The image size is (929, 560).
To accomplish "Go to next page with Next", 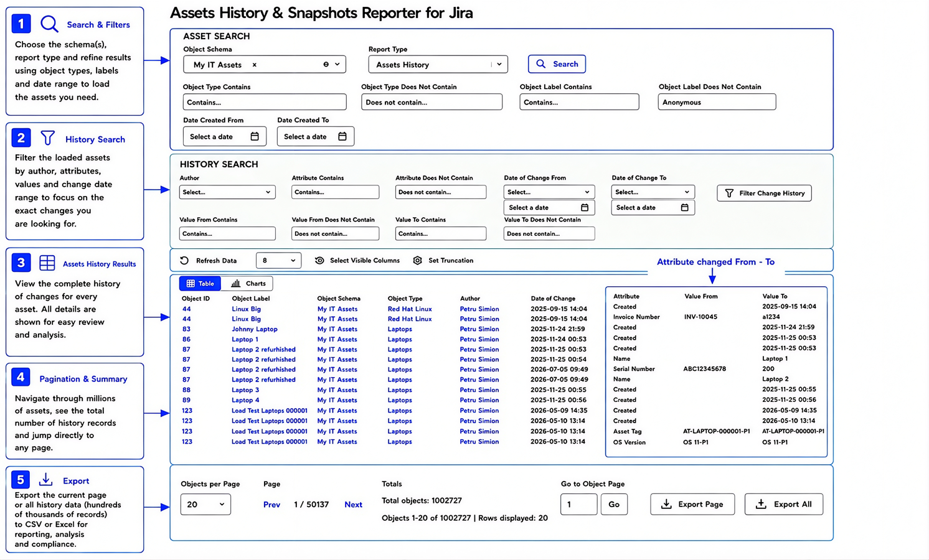I will (x=353, y=505).
